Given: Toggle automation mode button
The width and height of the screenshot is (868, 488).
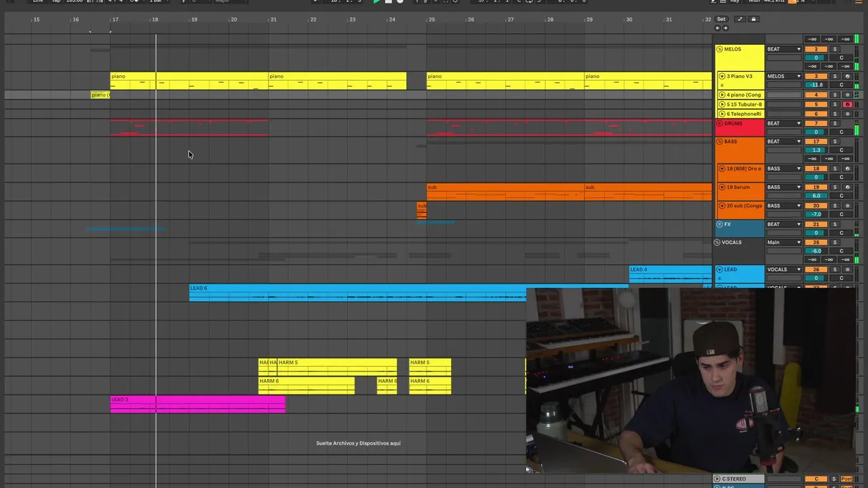Looking at the screenshot, I should [740, 19].
